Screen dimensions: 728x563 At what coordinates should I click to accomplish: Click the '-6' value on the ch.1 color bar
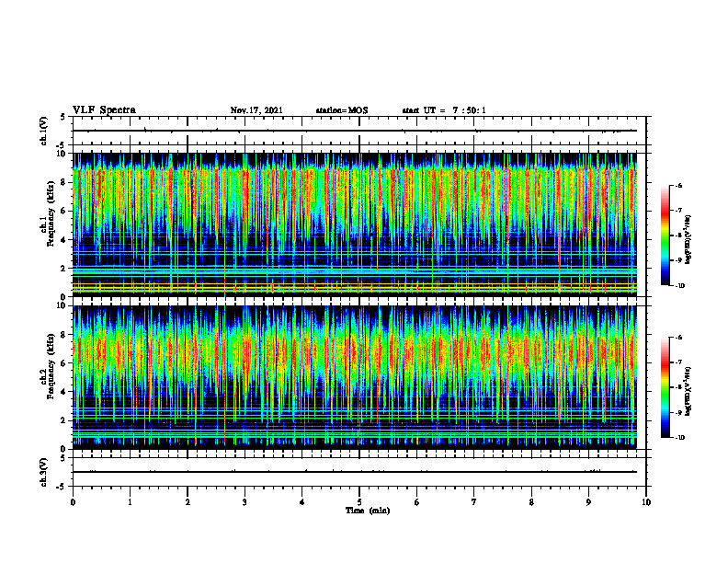coord(678,186)
